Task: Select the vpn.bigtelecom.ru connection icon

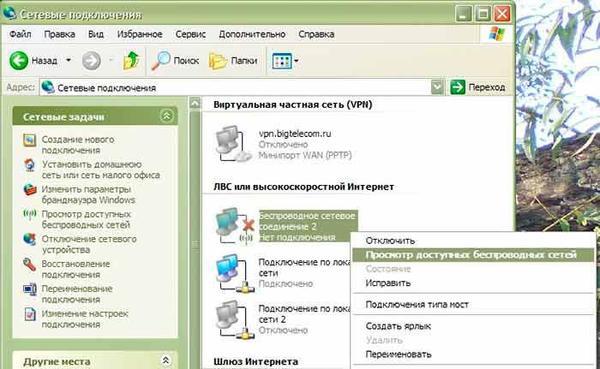Action: [233, 144]
